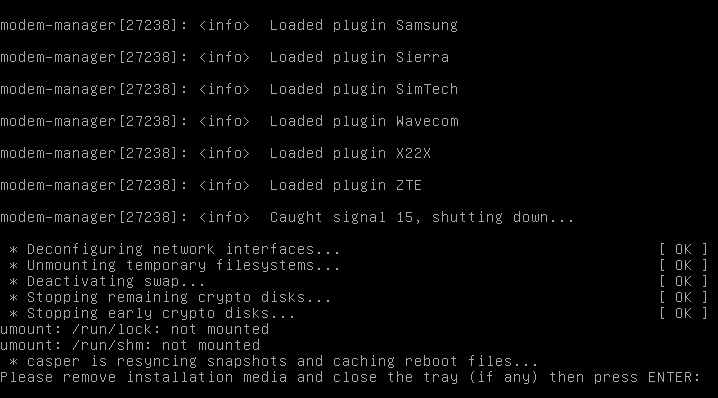
Task: Click the 'Deconfiguring network interfaces' line
Action: point(175,250)
